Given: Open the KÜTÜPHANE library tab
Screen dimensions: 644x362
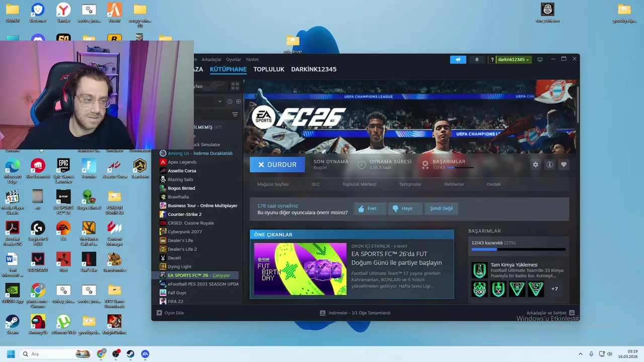Looking at the screenshot, I should point(228,69).
